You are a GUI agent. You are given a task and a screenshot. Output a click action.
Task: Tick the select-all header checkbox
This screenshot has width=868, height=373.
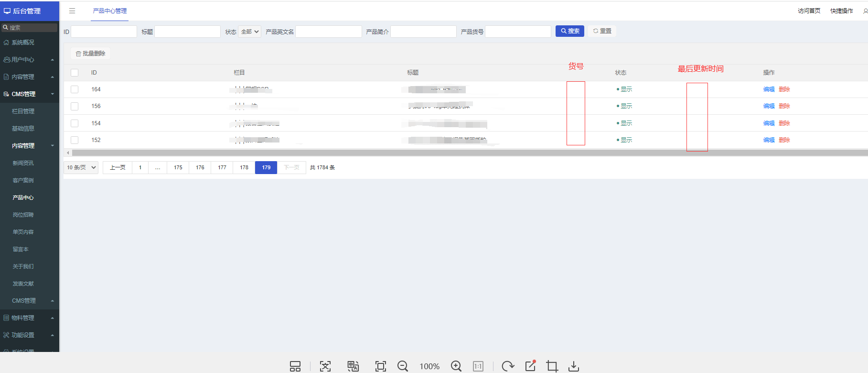point(75,73)
